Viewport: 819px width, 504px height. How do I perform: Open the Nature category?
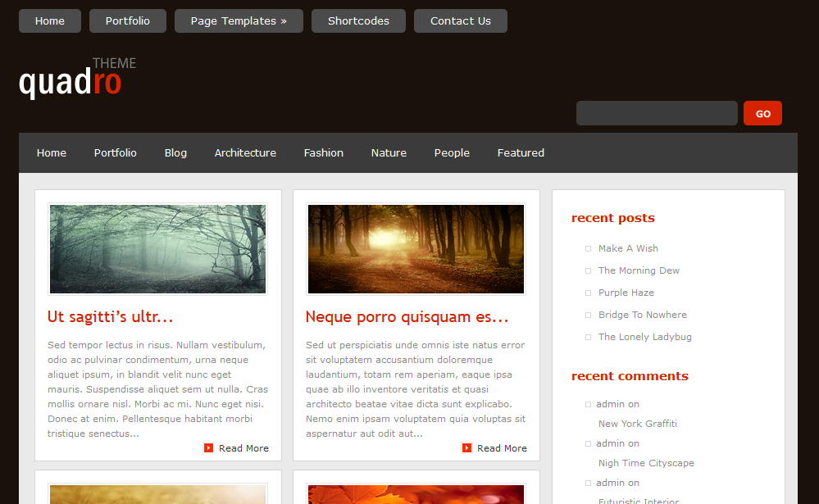coord(389,153)
